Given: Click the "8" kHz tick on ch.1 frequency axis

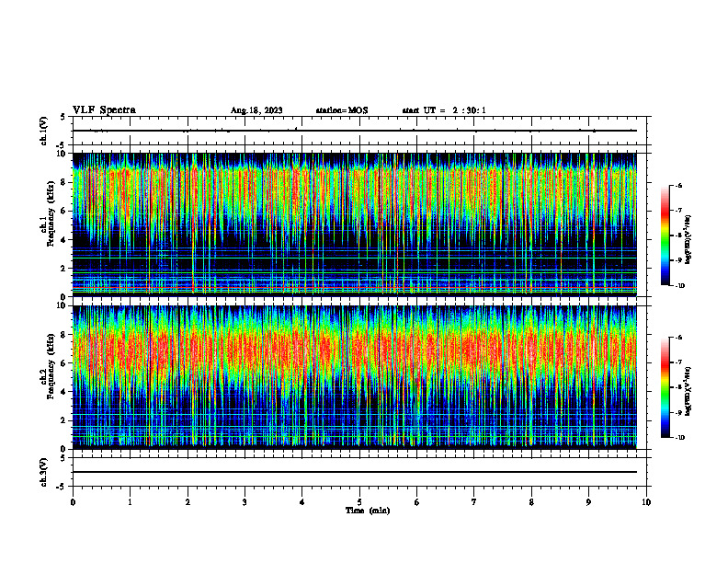Looking at the screenshot, I should [64, 182].
